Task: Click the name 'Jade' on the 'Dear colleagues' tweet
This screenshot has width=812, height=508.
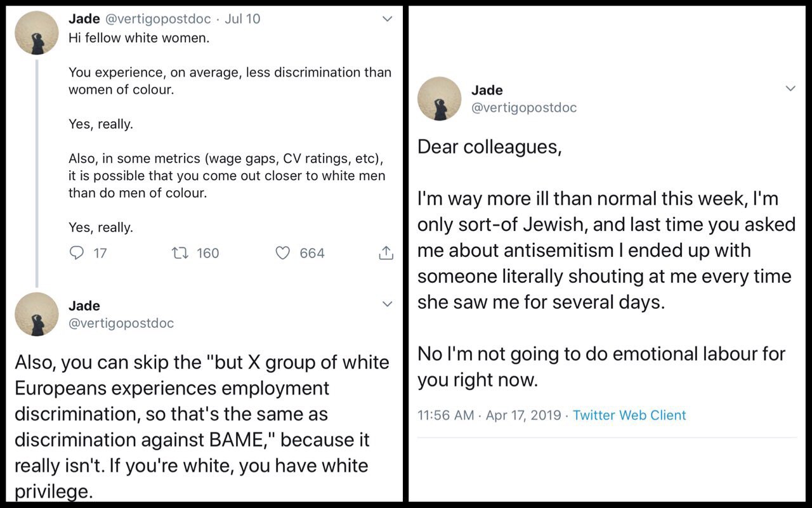Action: [487, 91]
